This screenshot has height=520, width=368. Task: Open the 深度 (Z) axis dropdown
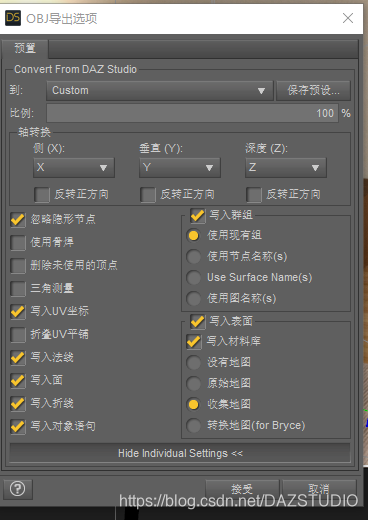[x=286, y=167]
